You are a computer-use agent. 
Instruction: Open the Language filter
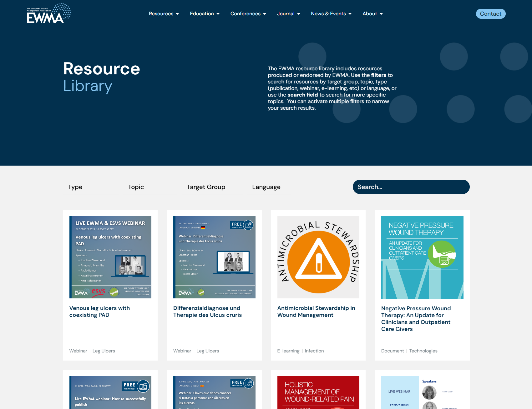click(269, 187)
